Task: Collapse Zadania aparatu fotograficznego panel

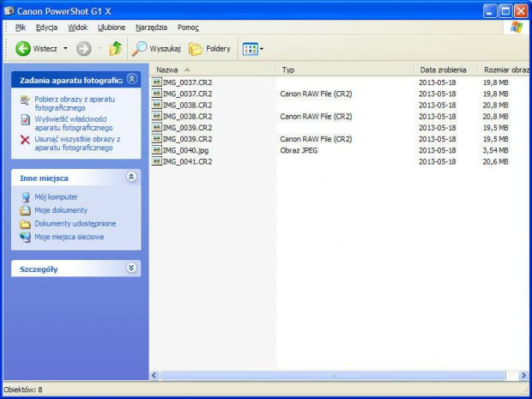Action: (131, 79)
